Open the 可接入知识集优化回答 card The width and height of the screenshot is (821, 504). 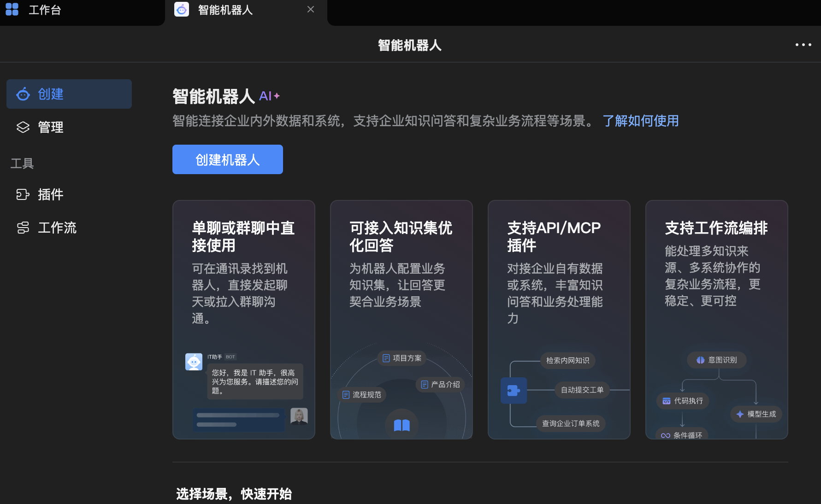402,320
